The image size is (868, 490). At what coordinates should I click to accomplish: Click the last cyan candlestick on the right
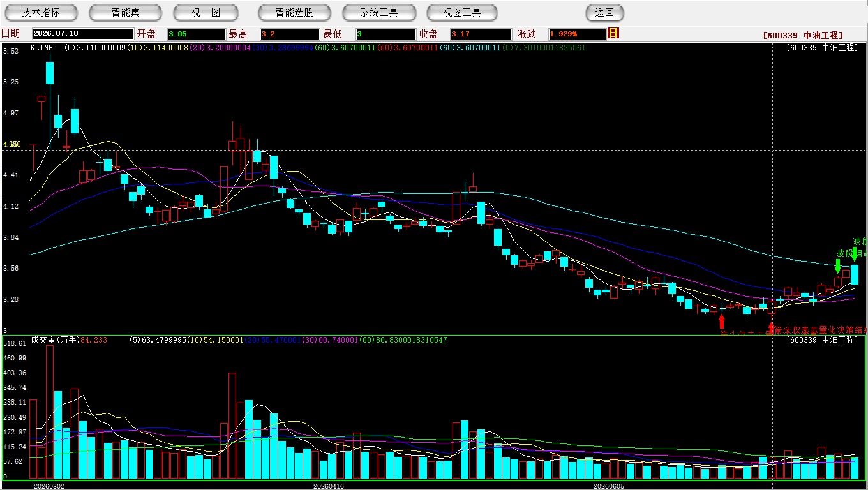(x=855, y=274)
